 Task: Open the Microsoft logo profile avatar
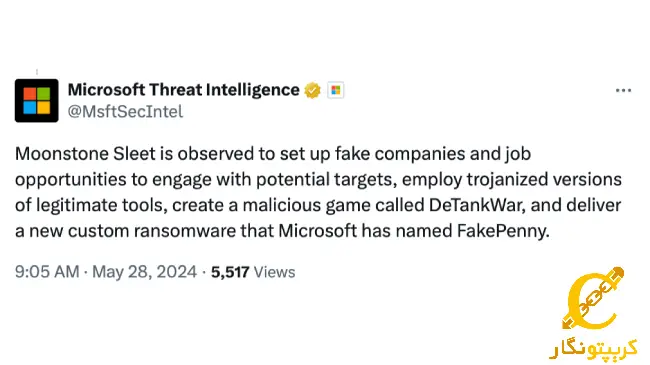[36, 100]
